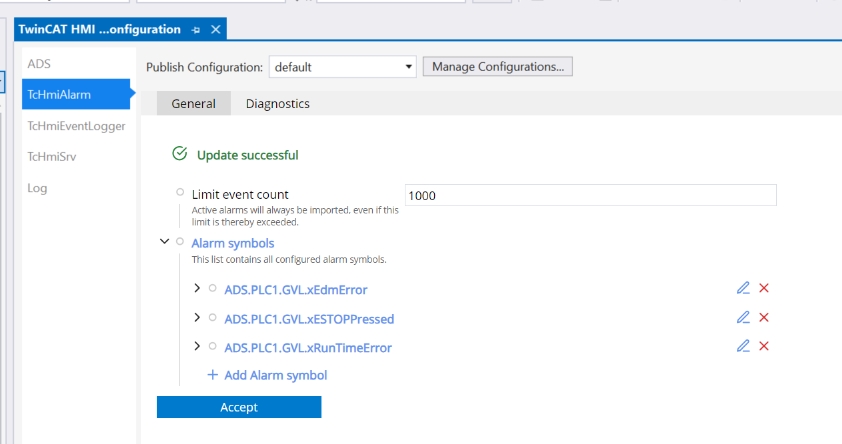The image size is (842, 444).
Task: Open the ADS.PLC1.GVL.xRunTimeError link
Action: pos(308,348)
